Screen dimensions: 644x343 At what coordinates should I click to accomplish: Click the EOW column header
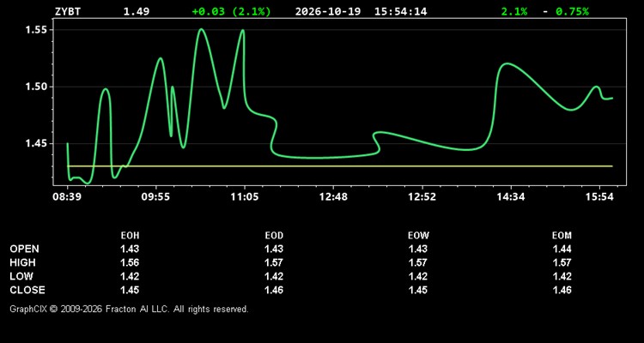pyautogui.click(x=418, y=236)
